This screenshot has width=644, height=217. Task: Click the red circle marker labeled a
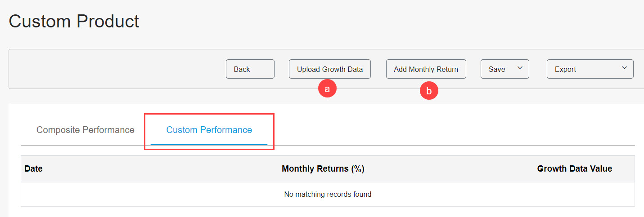tap(327, 89)
